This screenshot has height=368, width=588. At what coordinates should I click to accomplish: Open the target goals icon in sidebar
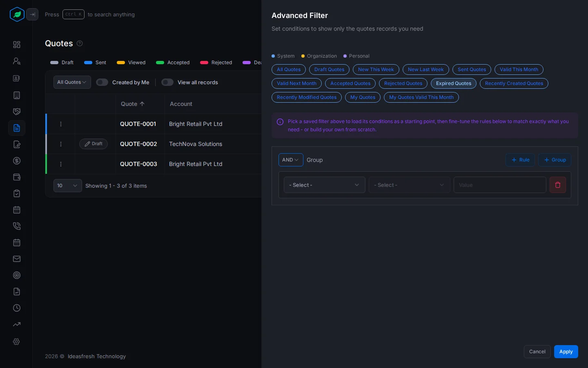point(17,275)
